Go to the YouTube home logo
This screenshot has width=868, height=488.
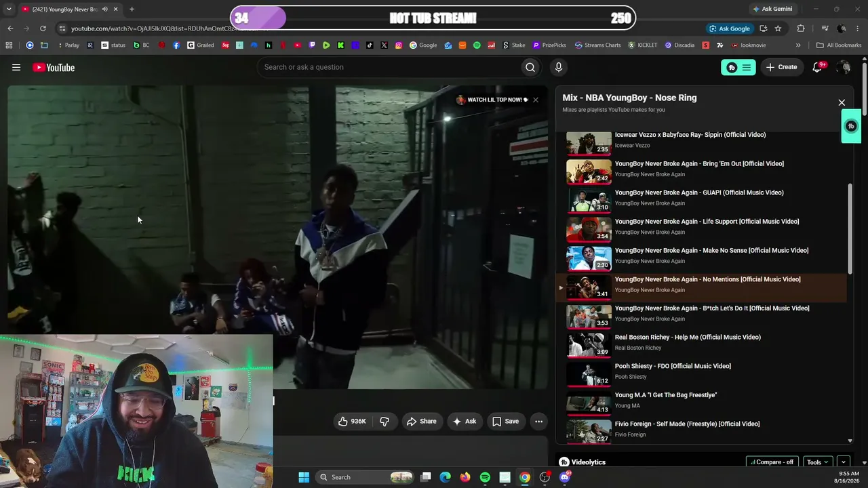(54, 67)
